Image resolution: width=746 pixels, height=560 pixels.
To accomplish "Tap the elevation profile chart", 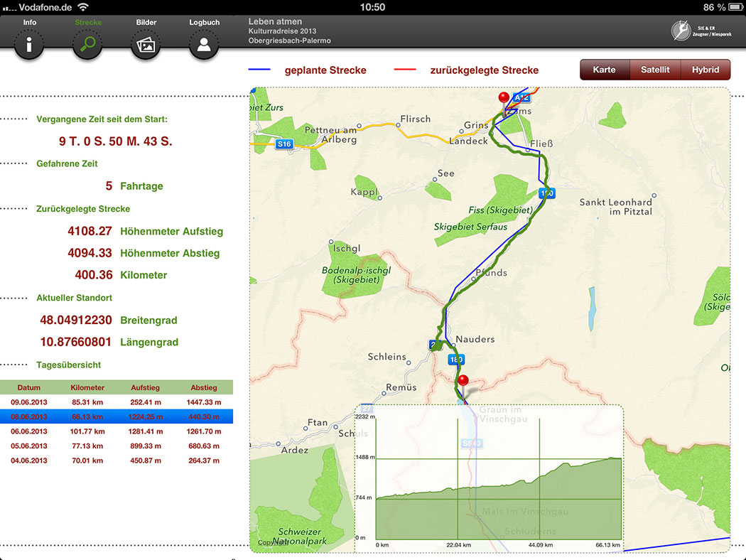I will (x=489, y=478).
